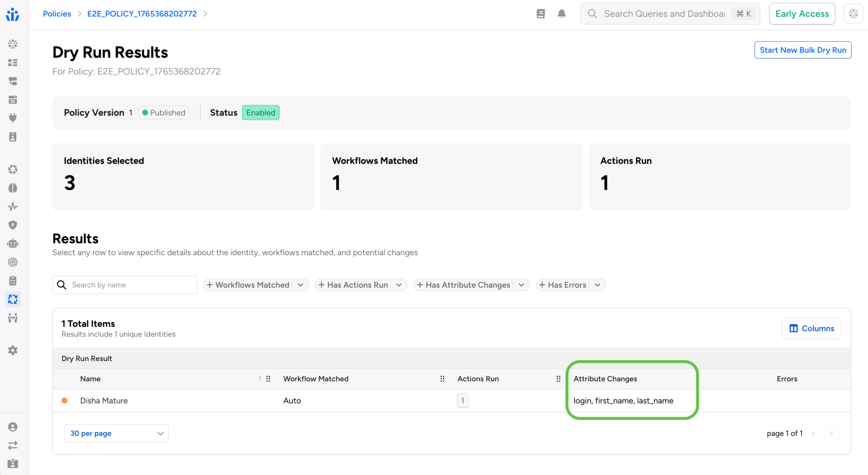Click Start New Bulk Dry Run
Screen dimensions: 868x475
click(803, 50)
